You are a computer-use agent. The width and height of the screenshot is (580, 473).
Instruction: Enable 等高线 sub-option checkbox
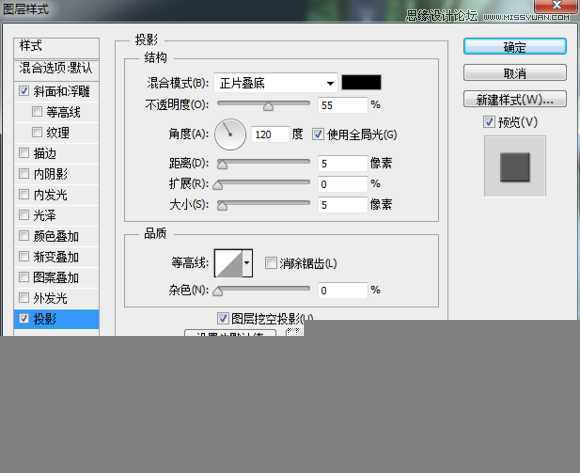click(x=37, y=111)
